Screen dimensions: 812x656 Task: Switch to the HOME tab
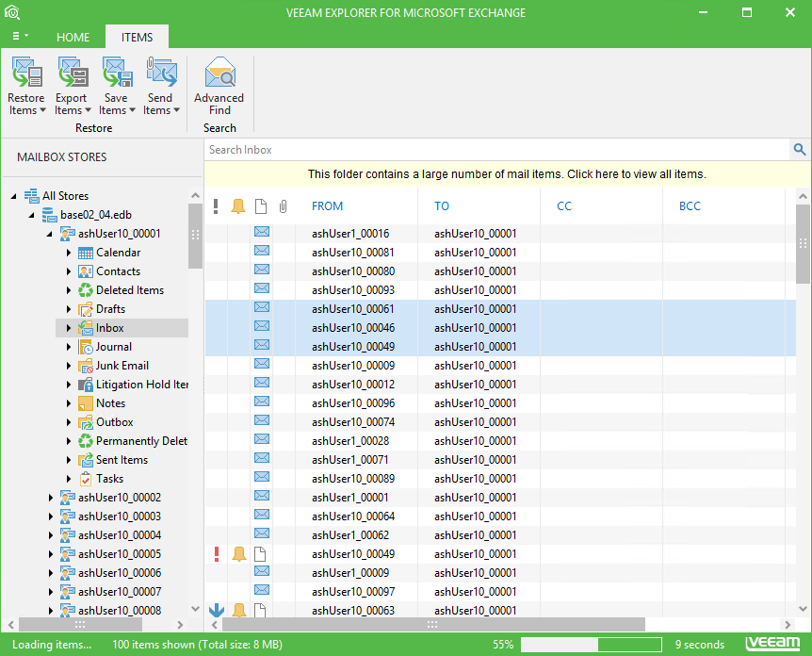click(x=73, y=38)
